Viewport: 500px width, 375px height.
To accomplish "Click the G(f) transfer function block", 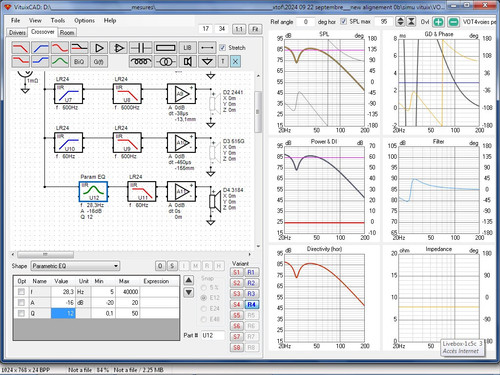I will [99, 61].
